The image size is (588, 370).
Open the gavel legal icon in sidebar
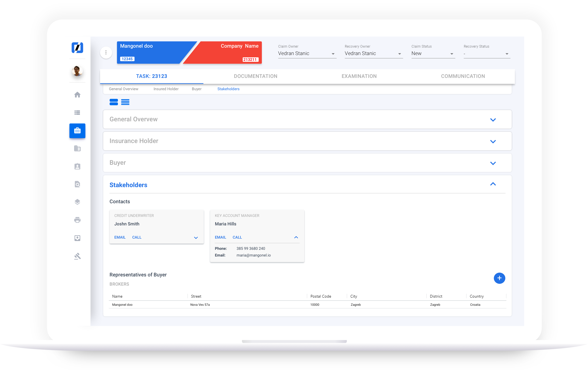pos(77,256)
